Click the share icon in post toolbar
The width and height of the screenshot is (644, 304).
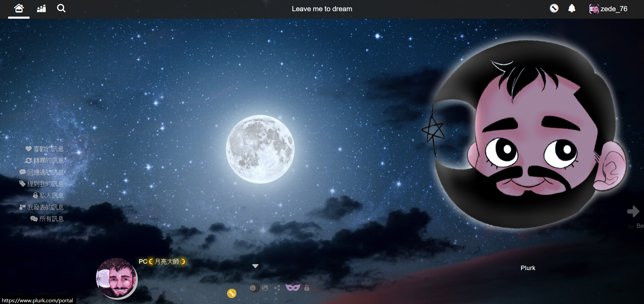point(277,288)
